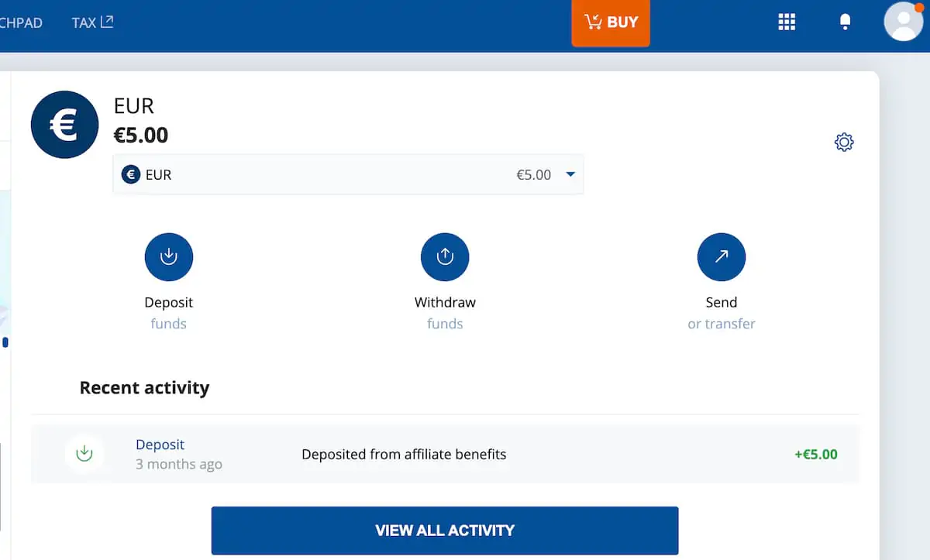Open the Deposit transaction link
Viewport: 930px width, 560px height.
[160, 445]
